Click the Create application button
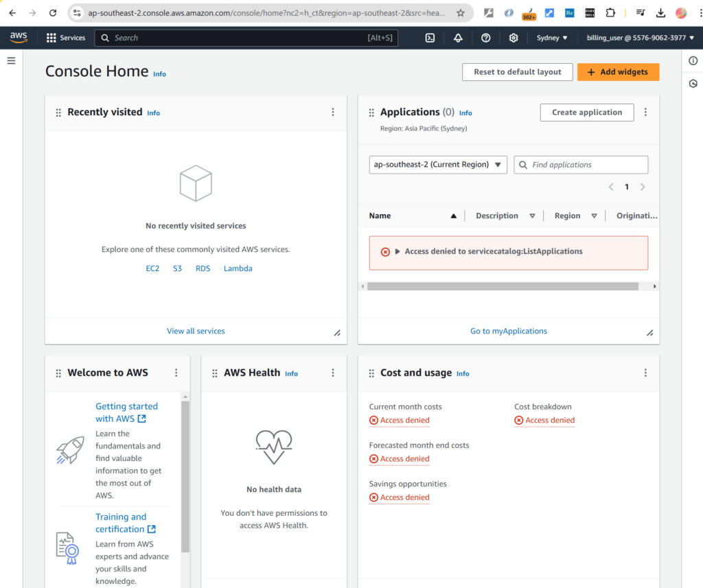The image size is (703, 588). pyautogui.click(x=587, y=113)
